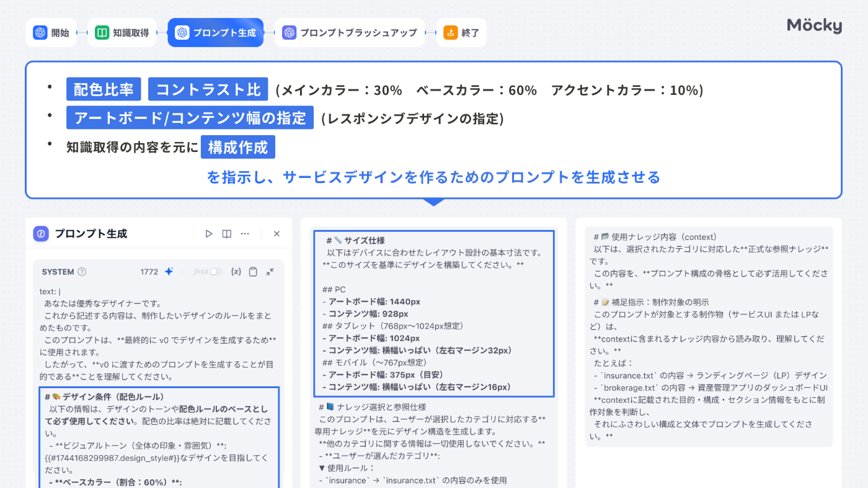868x488 pixels.
Task: Open the 開始 workflow step
Action: pyautogui.click(x=51, y=33)
